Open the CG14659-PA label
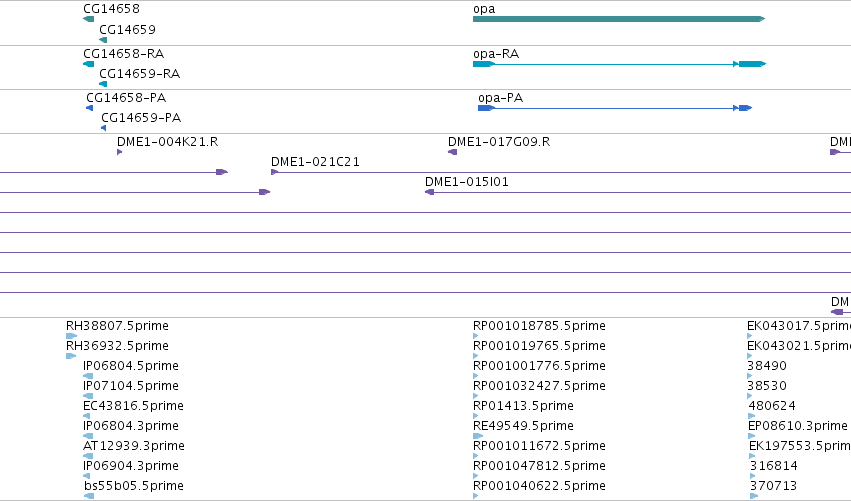The width and height of the screenshot is (851, 501). (141, 117)
